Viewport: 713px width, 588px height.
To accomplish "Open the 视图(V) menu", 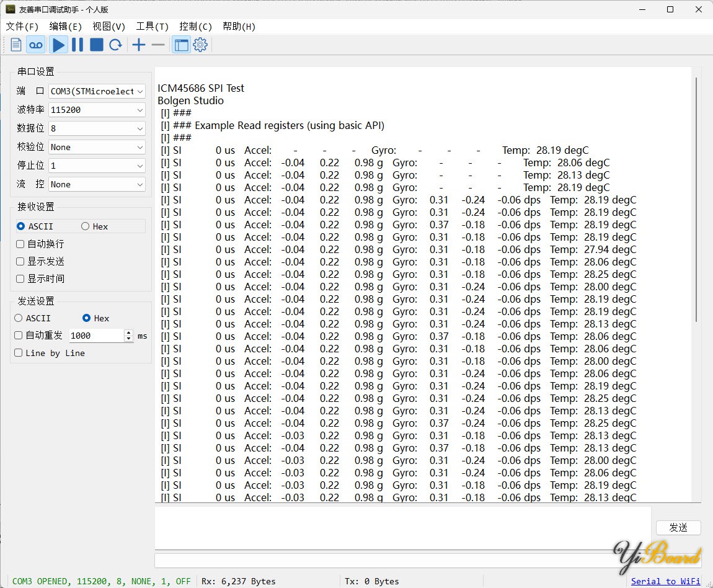I will pyautogui.click(x=108, y=27).
